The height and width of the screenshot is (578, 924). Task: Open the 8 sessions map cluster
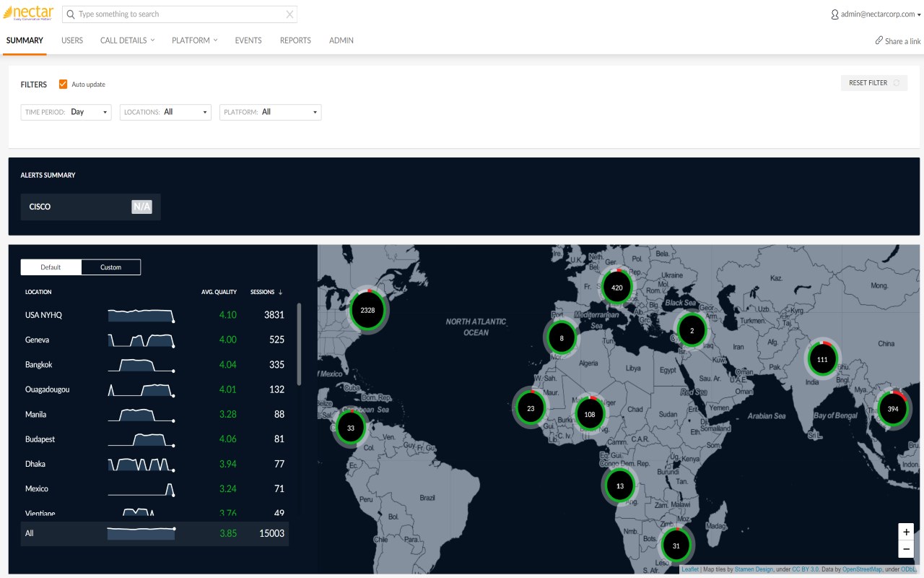[x=562, y=337]
